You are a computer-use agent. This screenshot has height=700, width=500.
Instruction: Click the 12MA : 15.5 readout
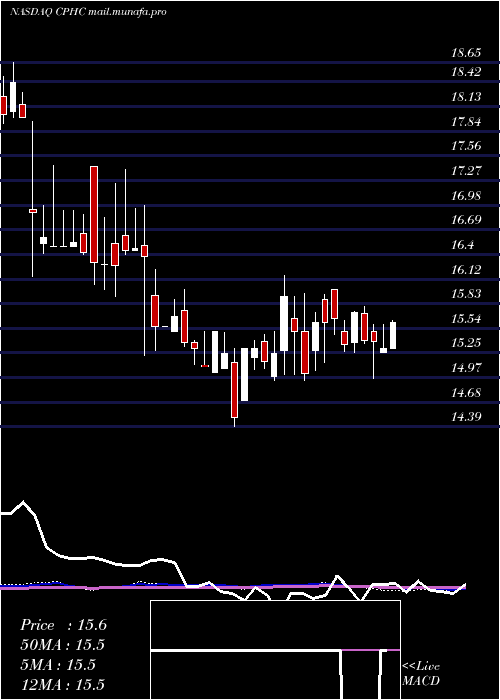(x=62, y=684)
